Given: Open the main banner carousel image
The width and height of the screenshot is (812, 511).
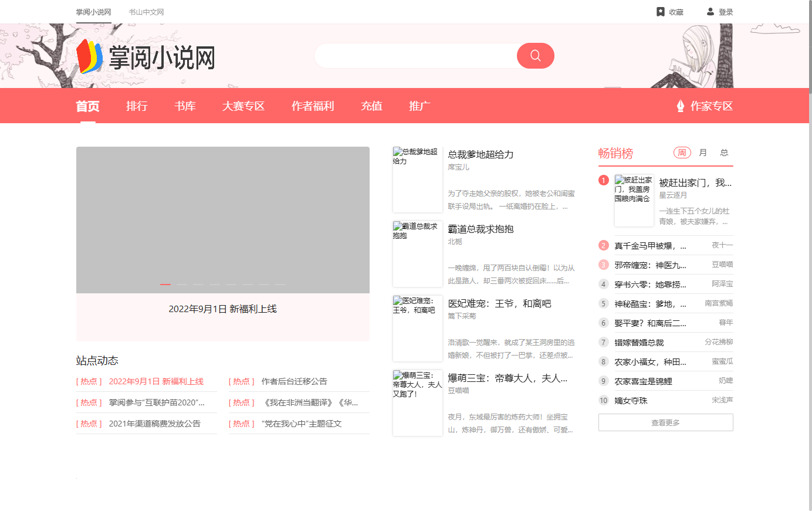Looking at the screenshot, I should 223,220.
